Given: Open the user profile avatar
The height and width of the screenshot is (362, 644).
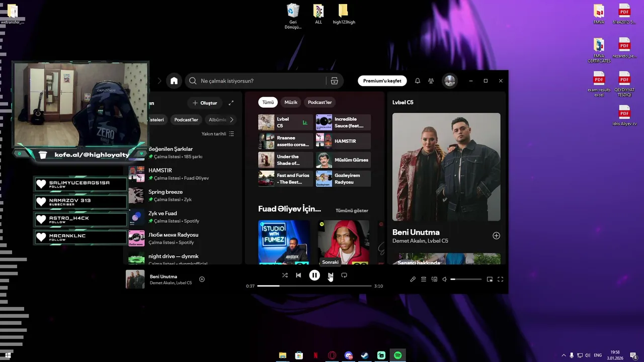Looking at the screenshot, I should [x=450, y=81].
